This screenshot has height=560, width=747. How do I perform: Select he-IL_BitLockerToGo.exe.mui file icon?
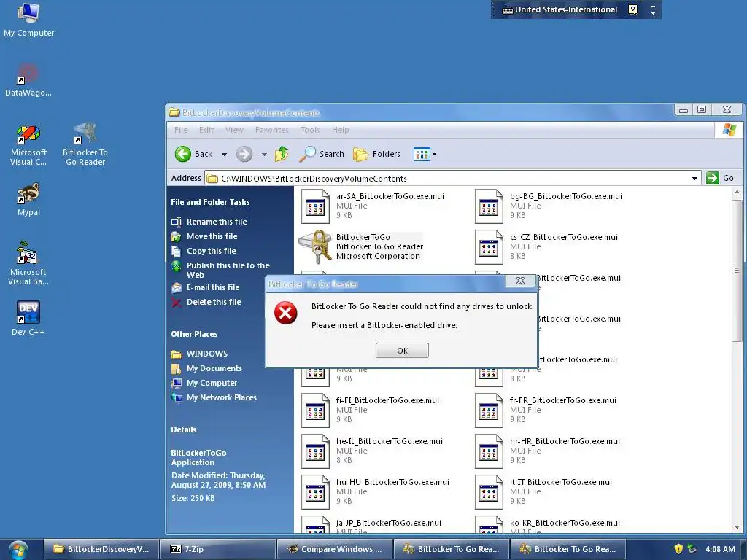[315, 451]
